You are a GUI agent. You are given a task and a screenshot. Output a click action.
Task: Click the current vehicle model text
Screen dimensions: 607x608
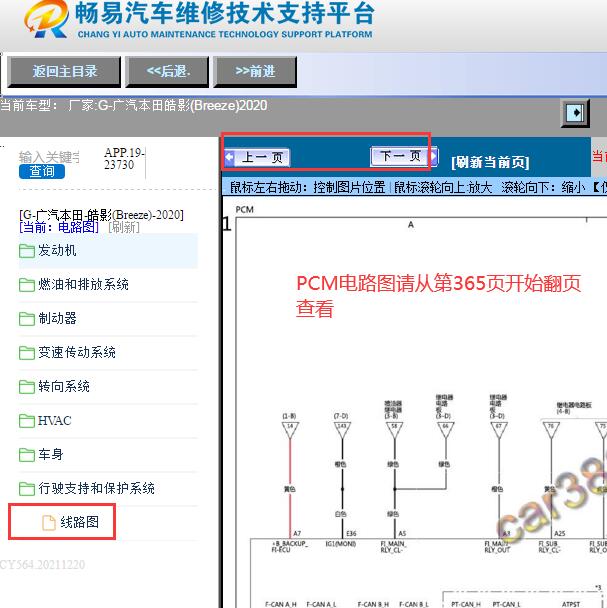[134, 105]
